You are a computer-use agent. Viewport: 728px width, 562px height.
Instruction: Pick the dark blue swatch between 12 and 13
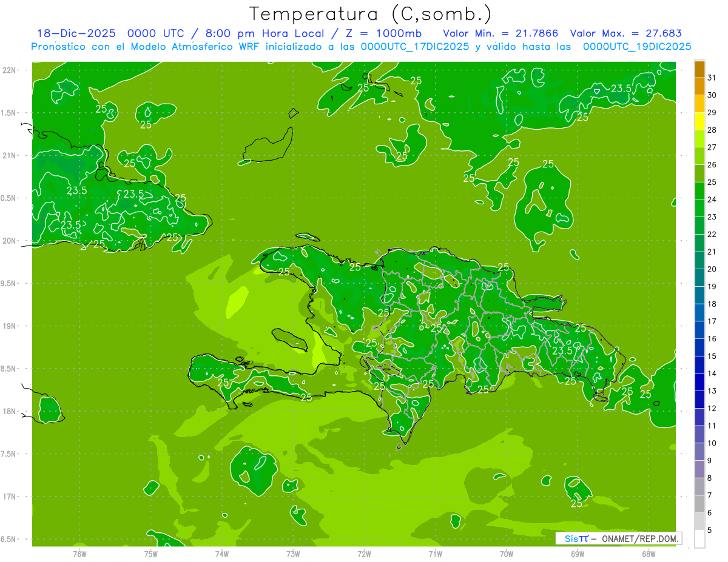point(699,400)
